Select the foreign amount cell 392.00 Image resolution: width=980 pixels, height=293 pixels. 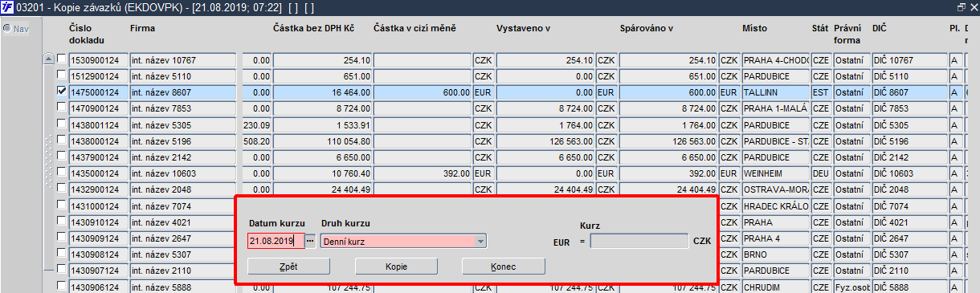423,173
